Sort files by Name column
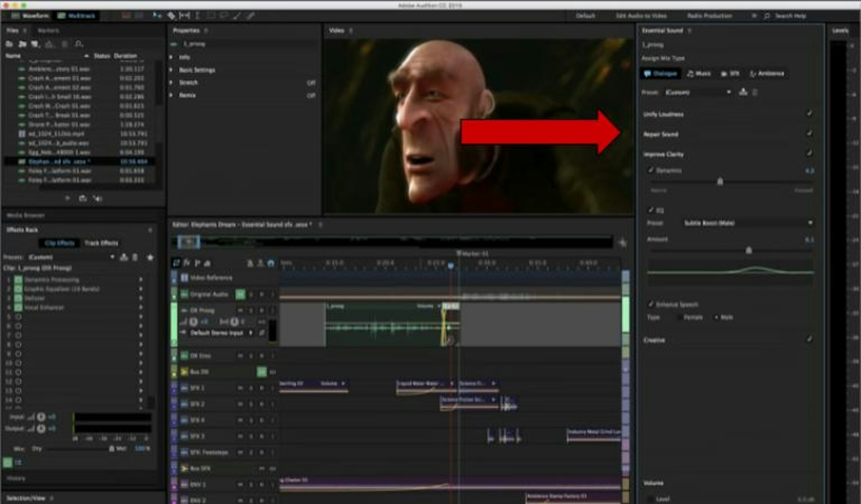 pyautogui.click(x=13, y=56)
